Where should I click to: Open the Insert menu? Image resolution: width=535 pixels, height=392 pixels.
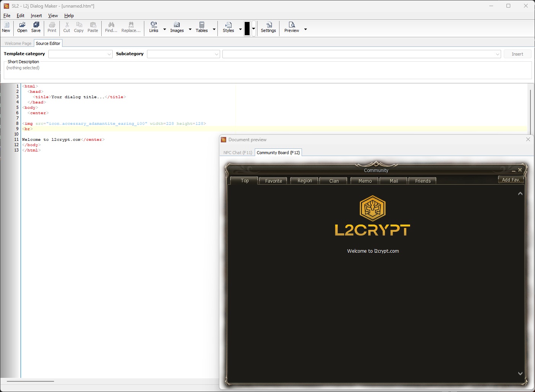36,16
